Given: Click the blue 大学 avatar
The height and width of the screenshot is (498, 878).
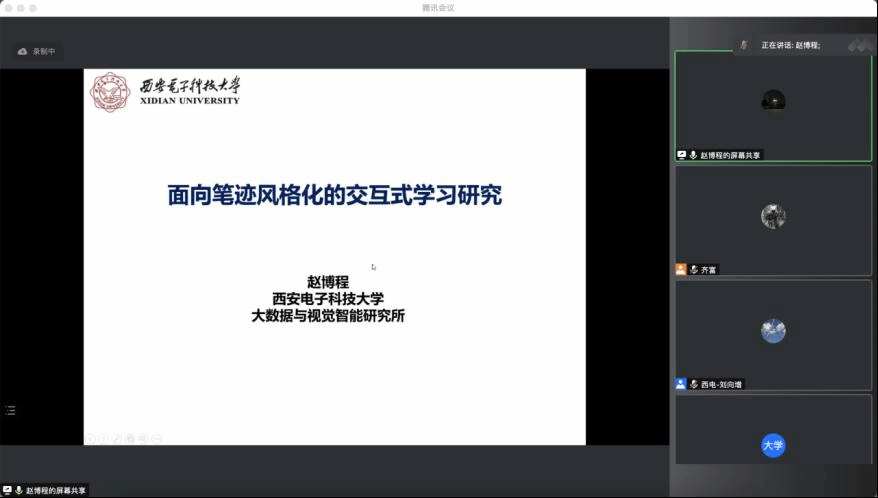Looking at the screenshot, I should click(772, 445).
